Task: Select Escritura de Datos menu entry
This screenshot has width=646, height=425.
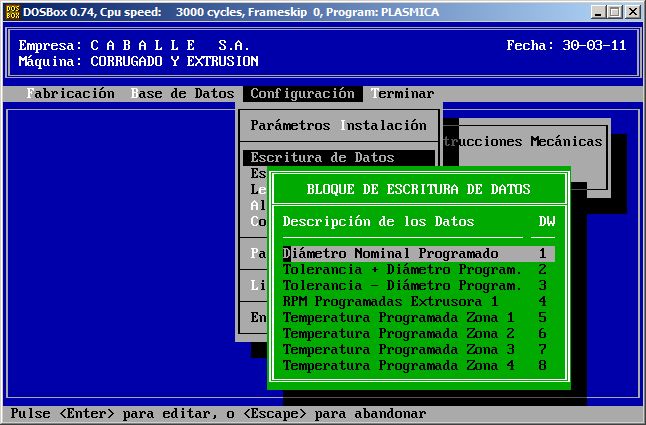Action: 322,157
